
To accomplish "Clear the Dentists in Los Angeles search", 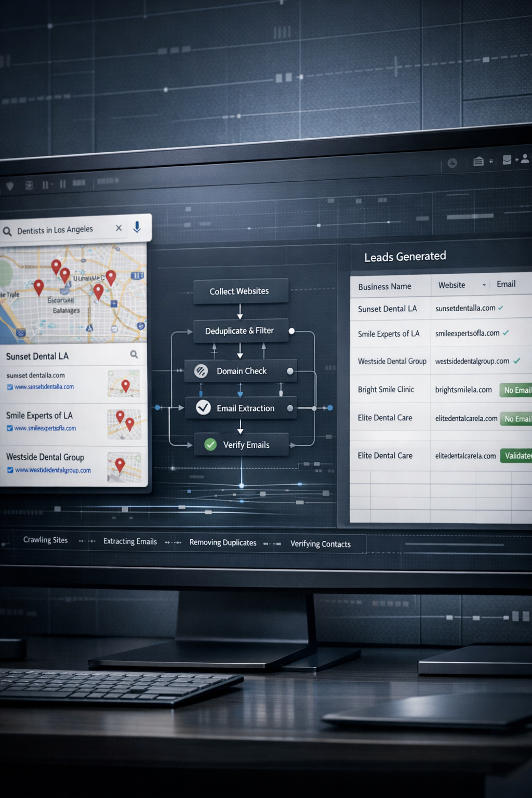I will 118,228.
